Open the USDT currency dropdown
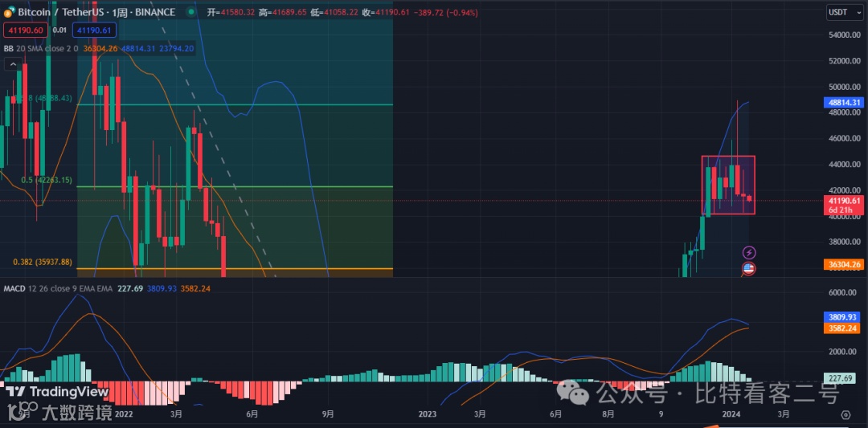The height and width of the screenshot is (428, 868). [844, 12]
